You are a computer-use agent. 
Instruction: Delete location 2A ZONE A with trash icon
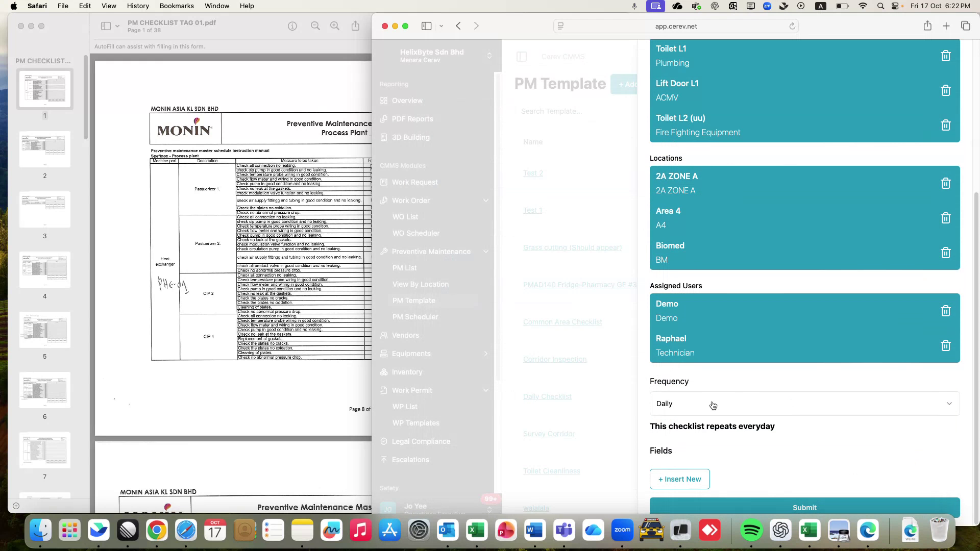point(946,183)
